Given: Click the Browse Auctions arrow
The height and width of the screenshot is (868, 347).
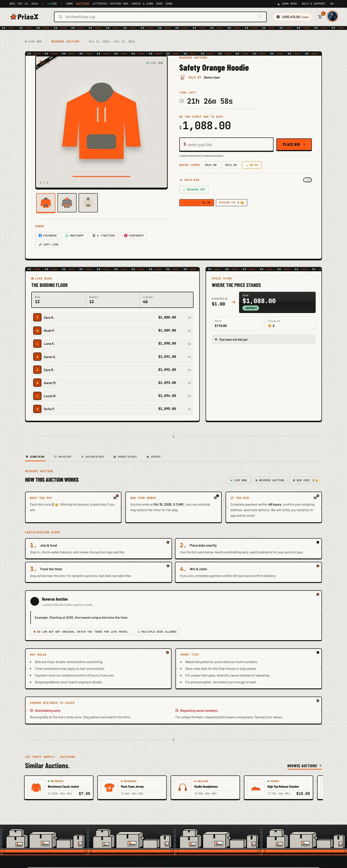Looking at the screenshot, I should click(x=320, y=766).
